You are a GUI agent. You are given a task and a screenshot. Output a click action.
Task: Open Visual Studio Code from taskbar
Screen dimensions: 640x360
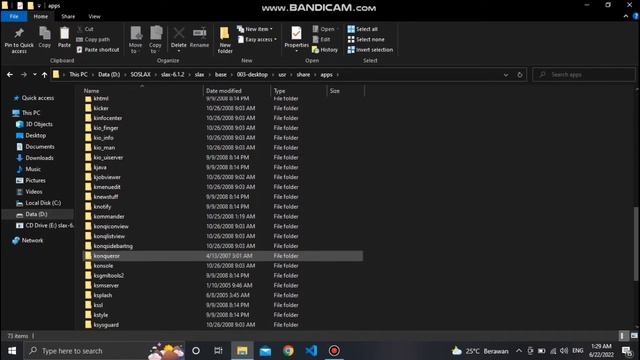click(x=311, y=351)
